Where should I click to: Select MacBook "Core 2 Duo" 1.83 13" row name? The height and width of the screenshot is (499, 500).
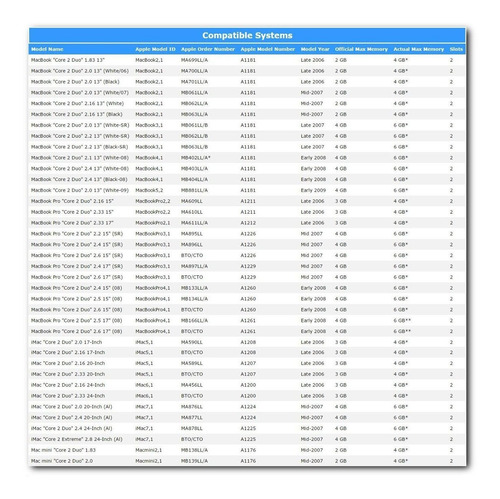(x=68, y=60)
